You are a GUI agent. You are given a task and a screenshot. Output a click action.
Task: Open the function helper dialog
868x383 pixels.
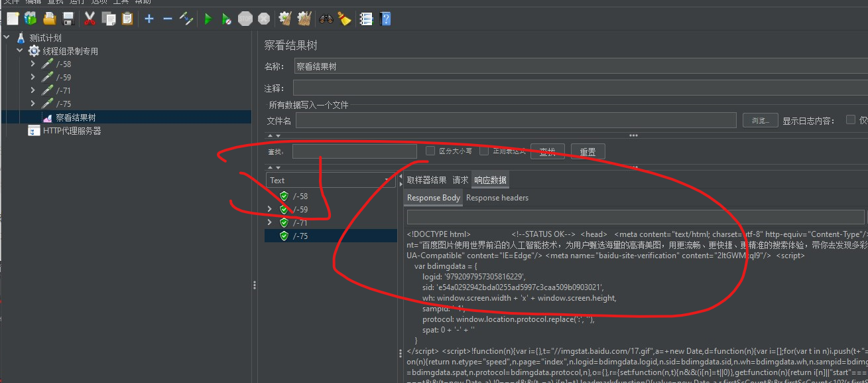coord(366,19)
